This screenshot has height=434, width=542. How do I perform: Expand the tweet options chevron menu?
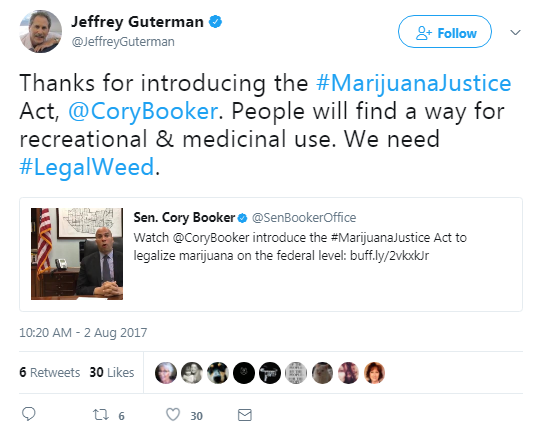click(x=515, y=32)
